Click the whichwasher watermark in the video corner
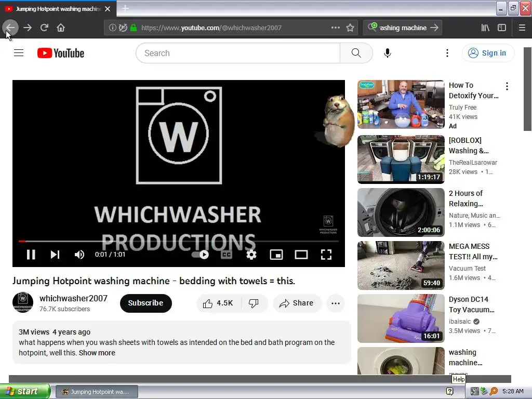This screenshot has height=399, width=532. pyautogui.click(x=328, y=224)
